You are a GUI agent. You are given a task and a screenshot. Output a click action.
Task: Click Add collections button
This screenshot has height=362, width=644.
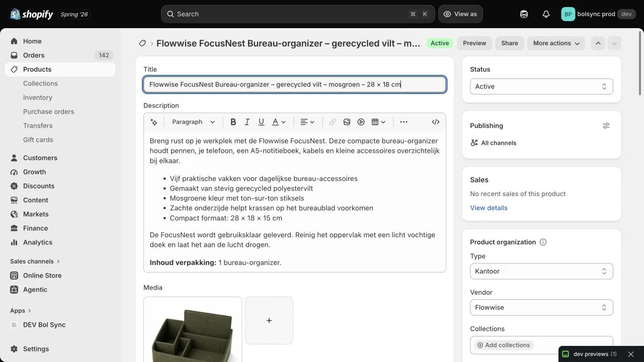(x=504, y=345)
